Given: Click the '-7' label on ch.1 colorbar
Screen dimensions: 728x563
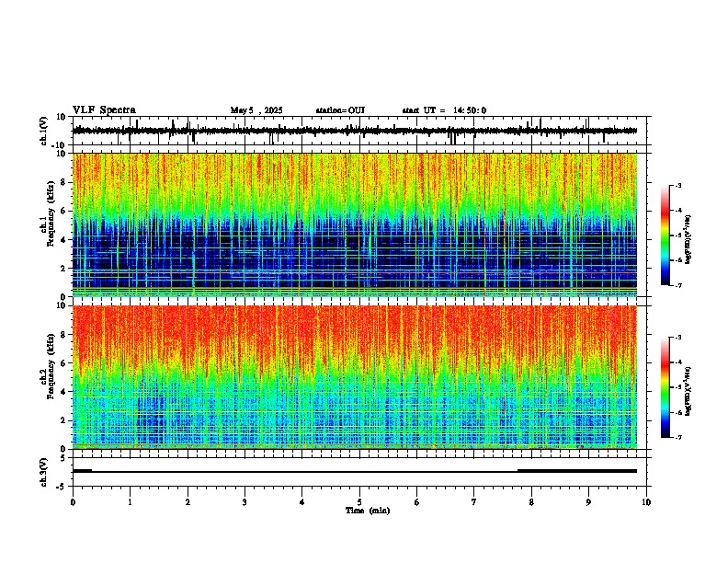Looking at the screenshot, I should point(677,285).
